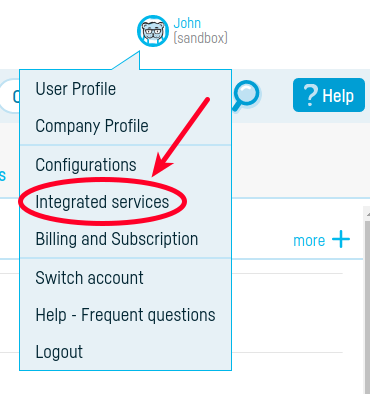Click the scrollbar up arrow
This screenshot has height=394, width=370.
click(367, 213)
